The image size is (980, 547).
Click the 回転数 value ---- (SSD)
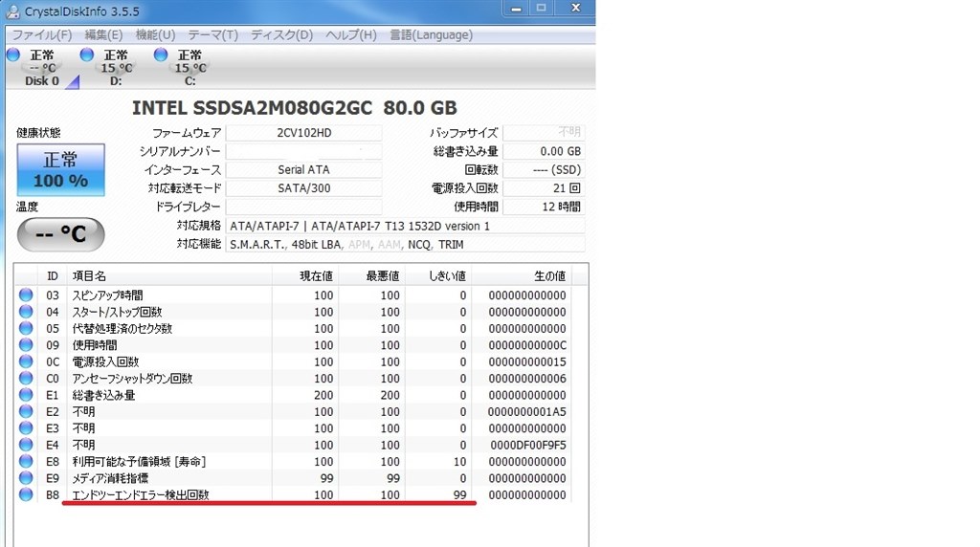click(x=544, y=170)
